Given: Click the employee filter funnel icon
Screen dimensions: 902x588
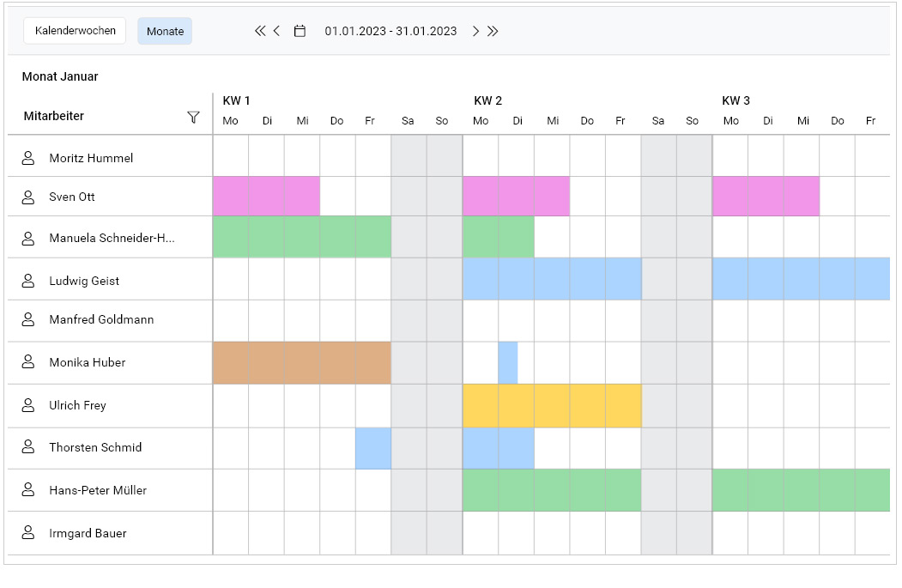Looking at the screenshot, I should coord(193,117).
